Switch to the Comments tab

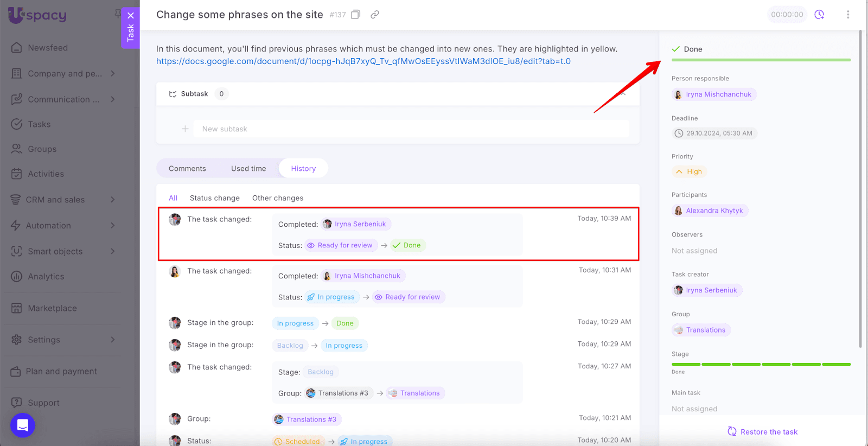(x=187, y=169)
